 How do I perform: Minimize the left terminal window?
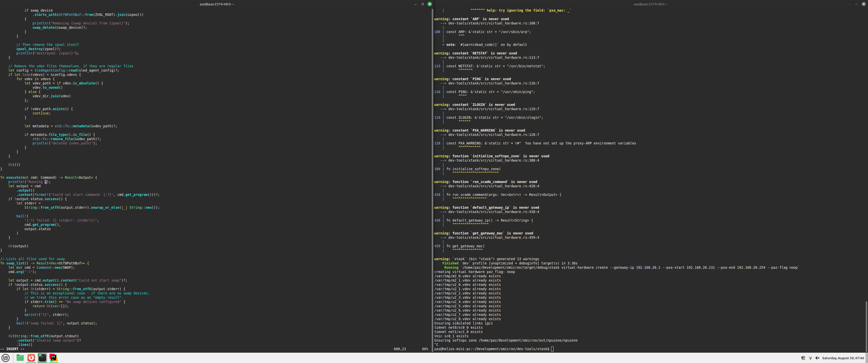coord(416,4)
